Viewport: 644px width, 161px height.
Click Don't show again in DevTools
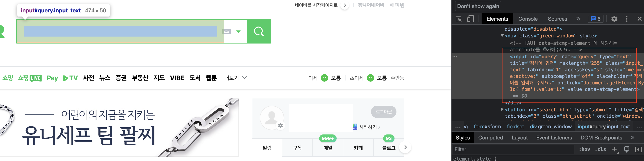(x=478, y=6)
